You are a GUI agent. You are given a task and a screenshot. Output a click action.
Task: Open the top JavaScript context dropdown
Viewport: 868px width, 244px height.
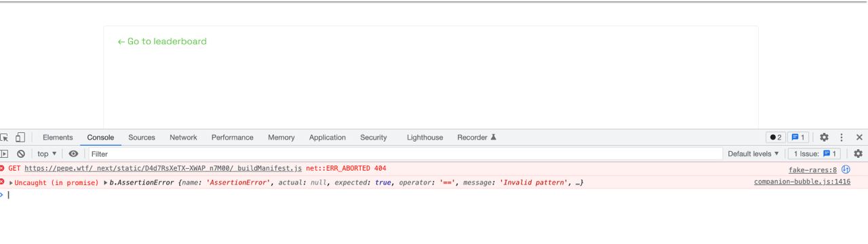point(47,154)
